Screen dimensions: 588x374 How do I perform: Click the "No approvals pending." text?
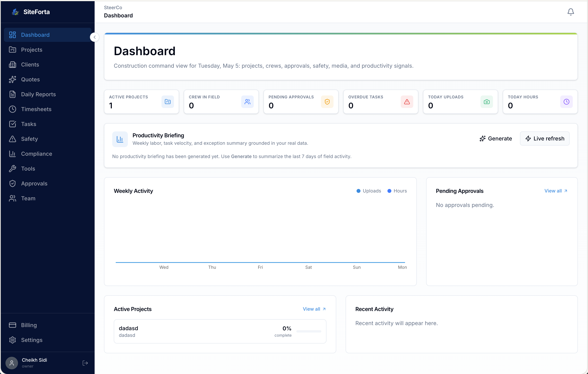[465, 205]
